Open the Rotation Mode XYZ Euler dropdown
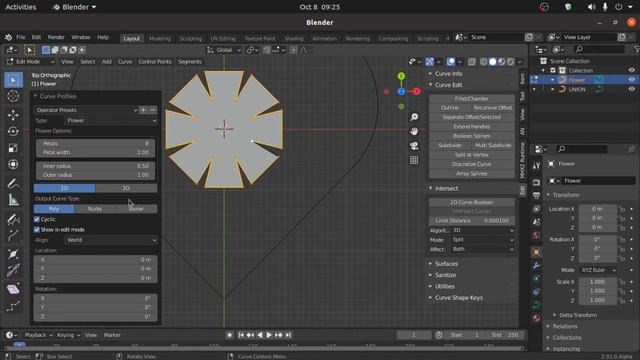 [598, 270]
